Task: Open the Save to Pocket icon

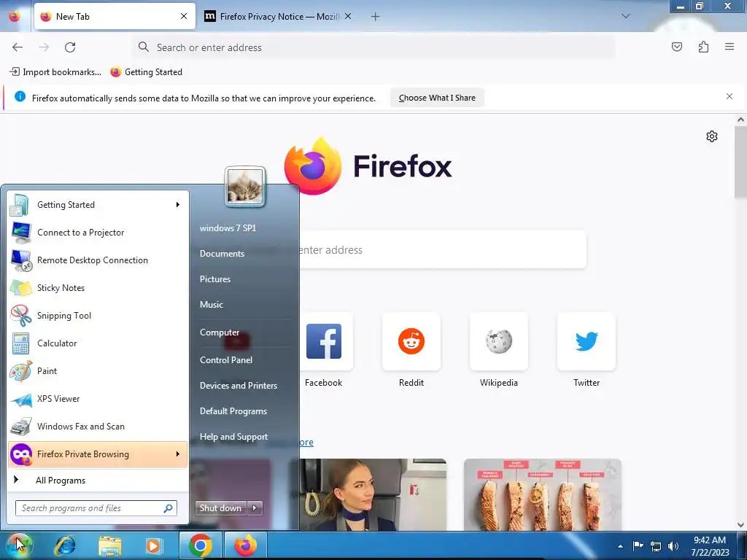Action: coord(676,47)
